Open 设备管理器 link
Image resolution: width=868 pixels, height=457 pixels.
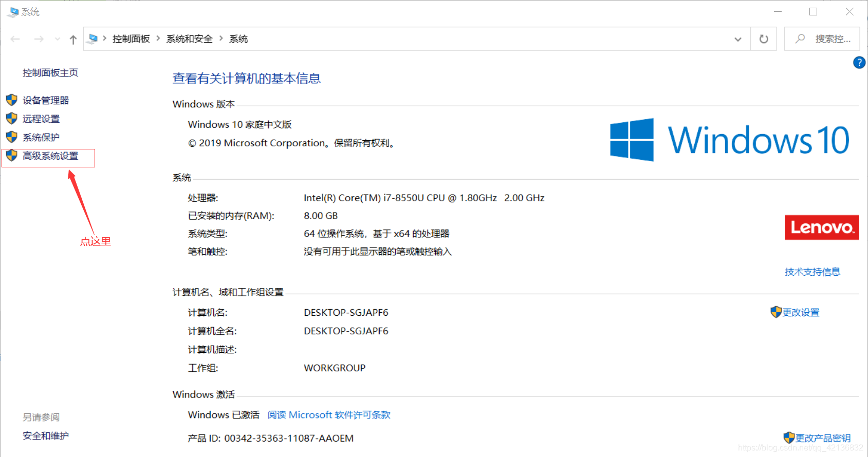[x=46, y=100]
